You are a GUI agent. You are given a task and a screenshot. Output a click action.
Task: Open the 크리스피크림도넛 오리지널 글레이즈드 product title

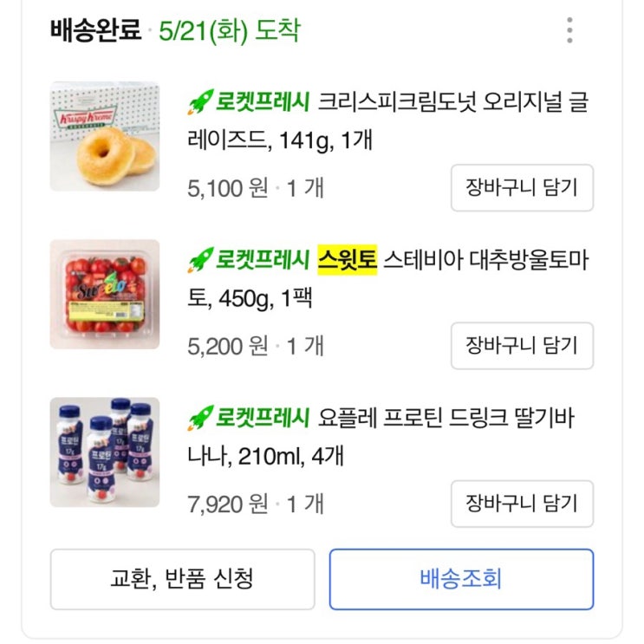388,121
